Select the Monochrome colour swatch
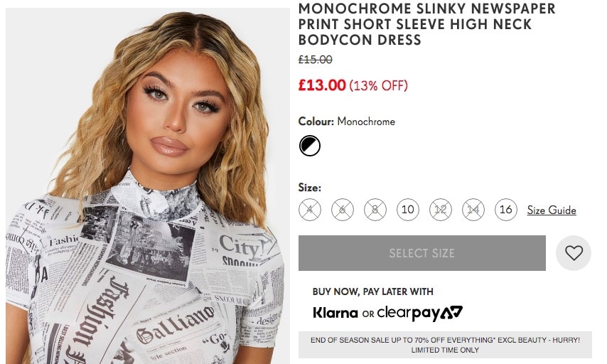The image size is (607, 364). coord(310,146)
